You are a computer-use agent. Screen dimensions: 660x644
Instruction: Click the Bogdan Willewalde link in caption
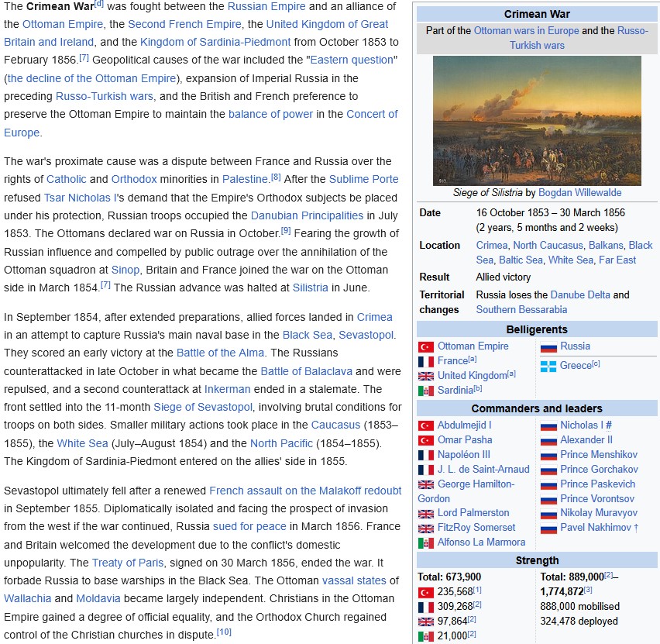pyautogui.click(x=579, y=192)
